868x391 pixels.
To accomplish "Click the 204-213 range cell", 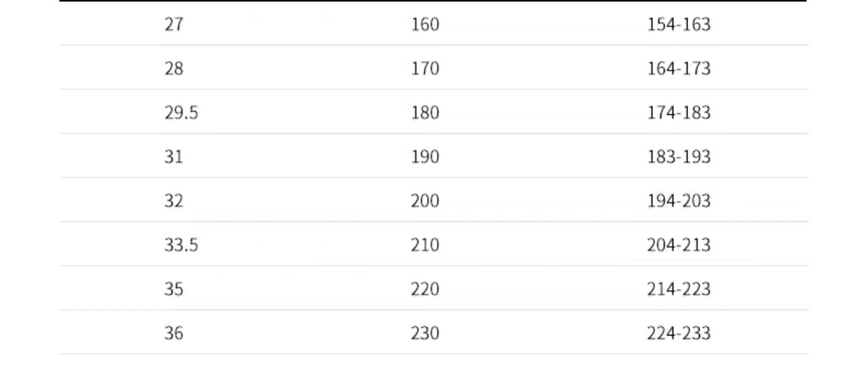I will pyautogui.click(x=679, y=245).
